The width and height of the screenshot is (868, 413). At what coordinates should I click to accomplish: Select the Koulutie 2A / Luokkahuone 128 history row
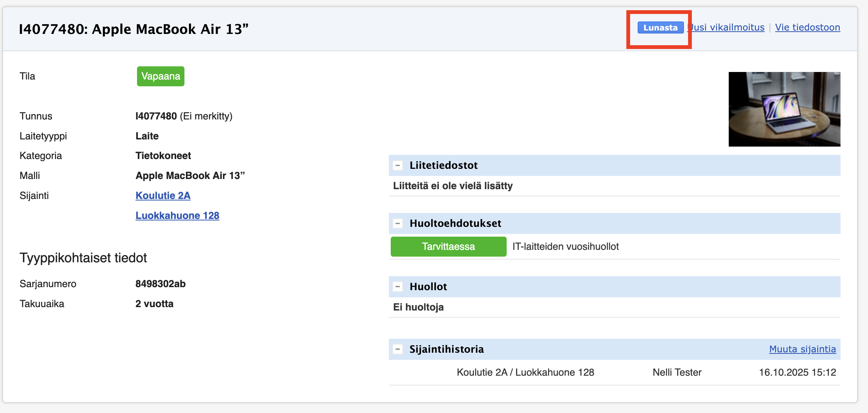pos(525,372)
